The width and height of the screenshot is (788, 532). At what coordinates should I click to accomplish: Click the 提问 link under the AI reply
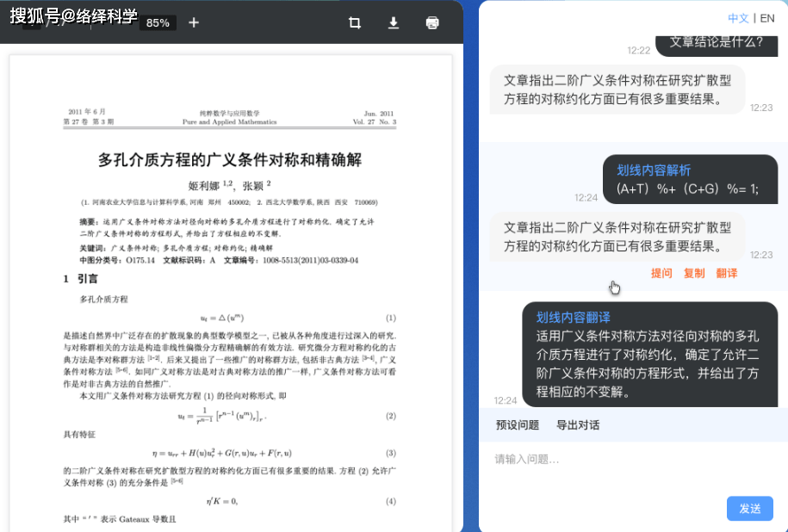coord(661,274)
